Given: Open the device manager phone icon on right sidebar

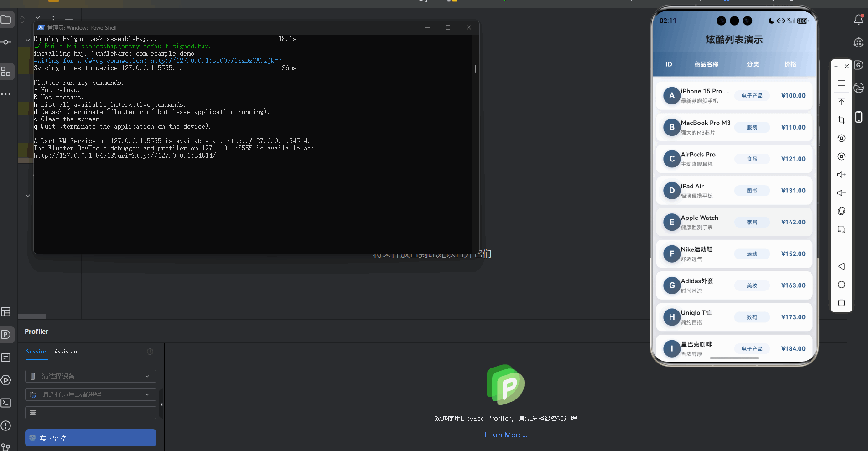Looking at the screenshot, I should pos(858,117).
